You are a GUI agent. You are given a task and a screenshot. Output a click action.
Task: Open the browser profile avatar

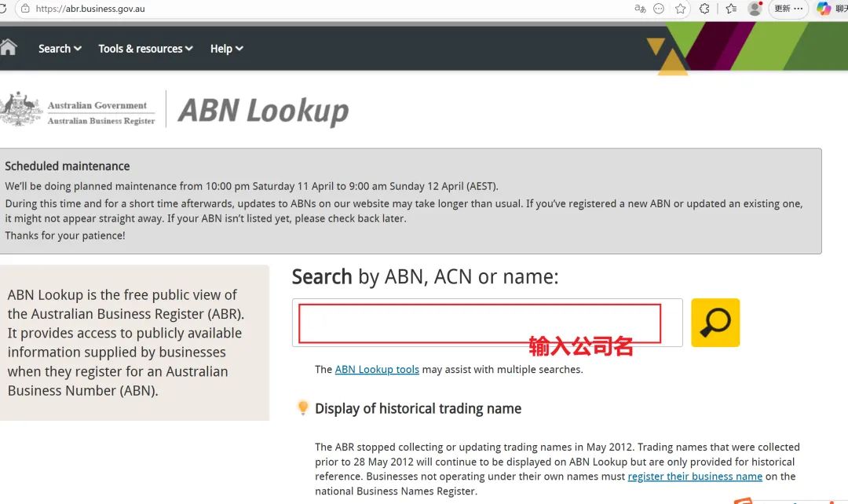[x=755, y=9]
